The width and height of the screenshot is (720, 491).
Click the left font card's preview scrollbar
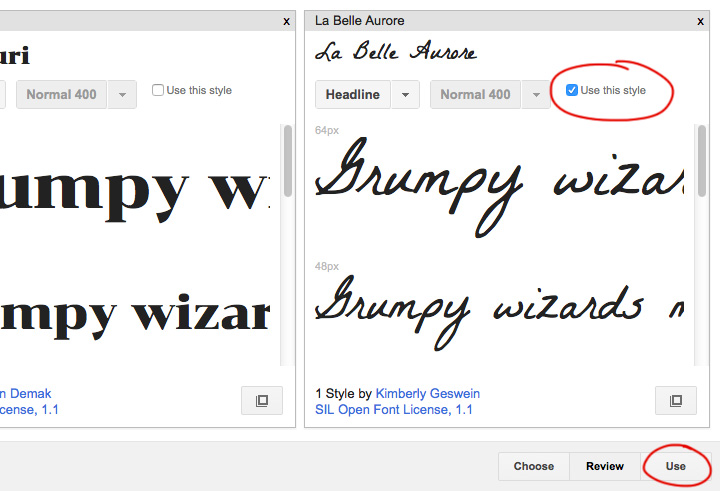tap(288, 161)
